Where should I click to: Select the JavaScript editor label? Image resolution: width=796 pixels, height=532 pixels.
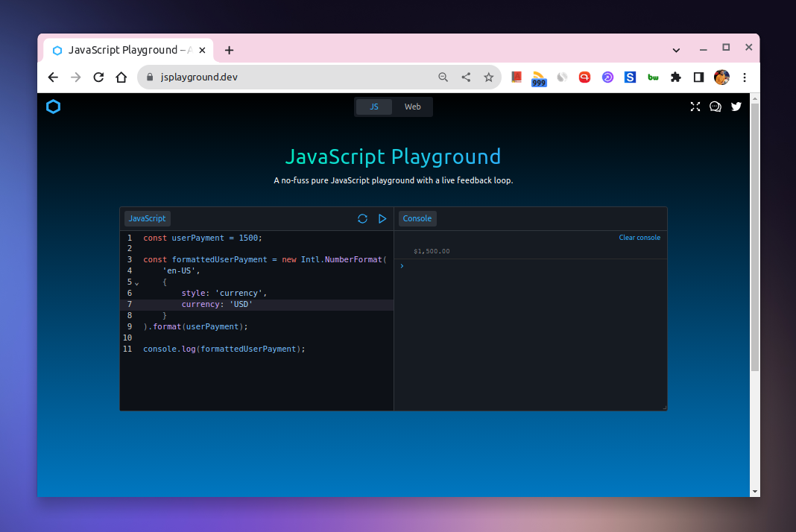pos(148,219)
